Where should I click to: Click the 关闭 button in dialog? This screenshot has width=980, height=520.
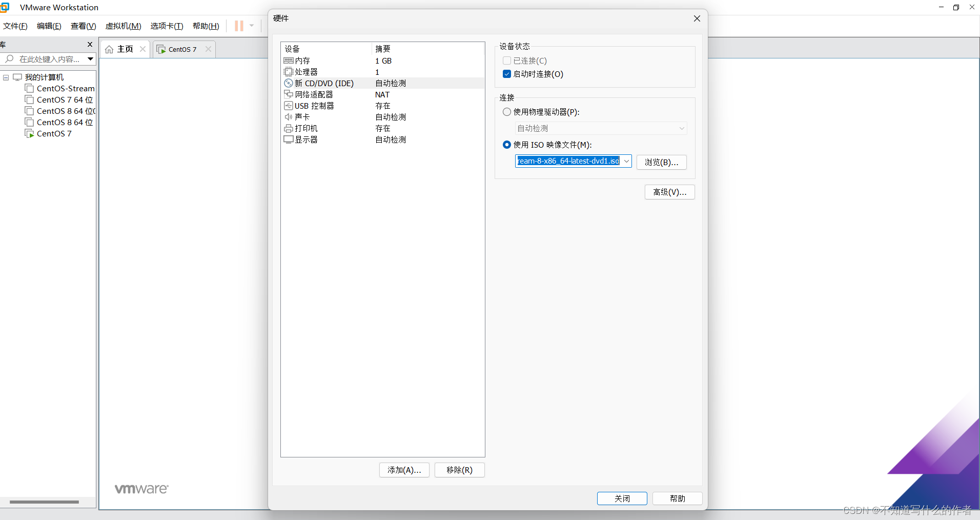tap(622, 498)
